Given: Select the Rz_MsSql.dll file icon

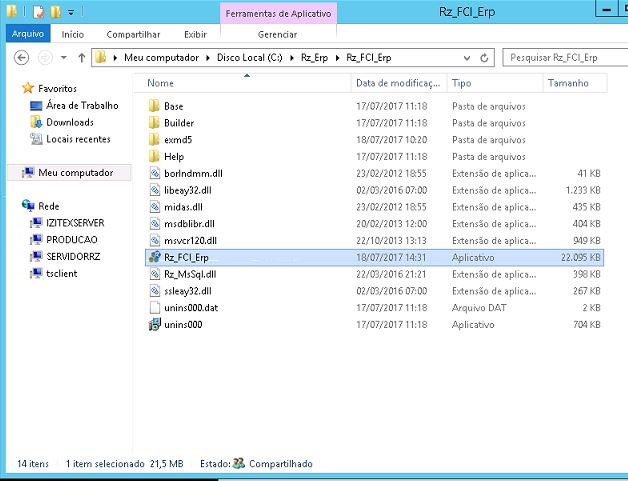Looking at the screenshot, I should 155,274.
